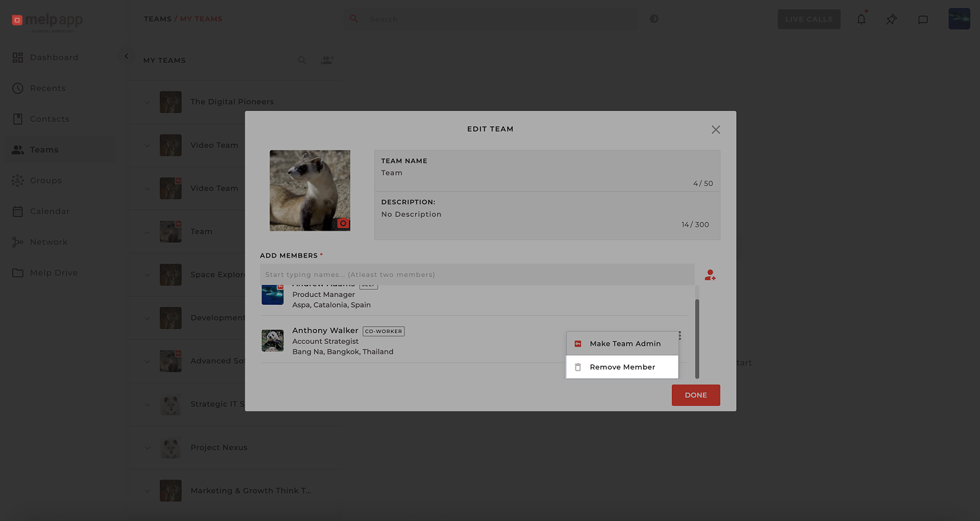Expand The Digital Pioneers team chevron
980x521 pixels.
(x=148, y=102)
